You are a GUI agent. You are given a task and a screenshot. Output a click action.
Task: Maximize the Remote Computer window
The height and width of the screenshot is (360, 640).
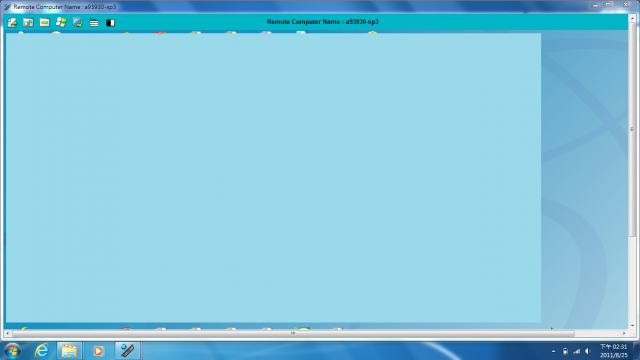pyautogui.click(x=608, y=5)
